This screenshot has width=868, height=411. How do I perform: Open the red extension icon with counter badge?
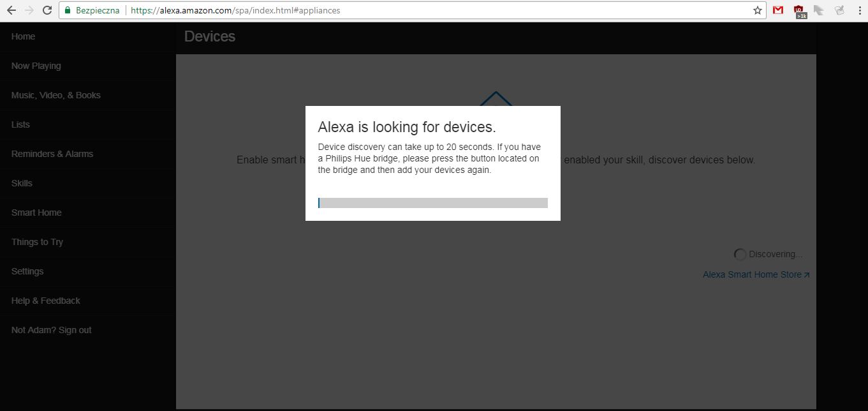pyautogui.click(x=799, y=11)
